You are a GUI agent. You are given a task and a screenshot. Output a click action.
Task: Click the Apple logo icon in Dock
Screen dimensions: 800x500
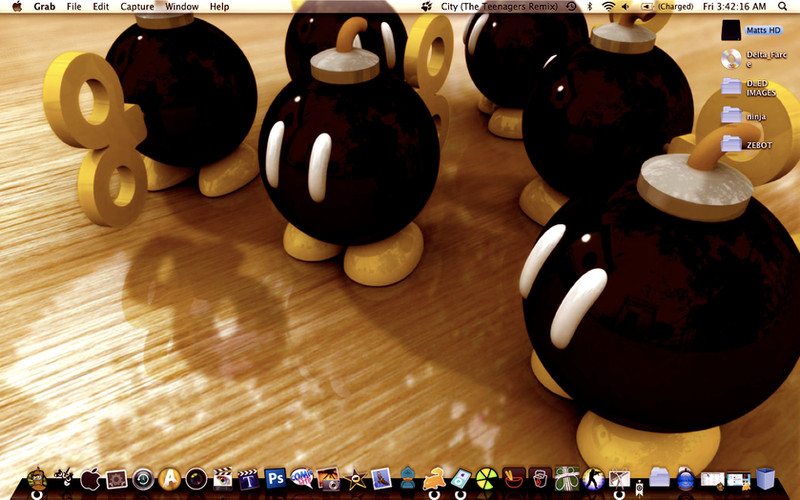pyautogui.click(x=90, y=479)
